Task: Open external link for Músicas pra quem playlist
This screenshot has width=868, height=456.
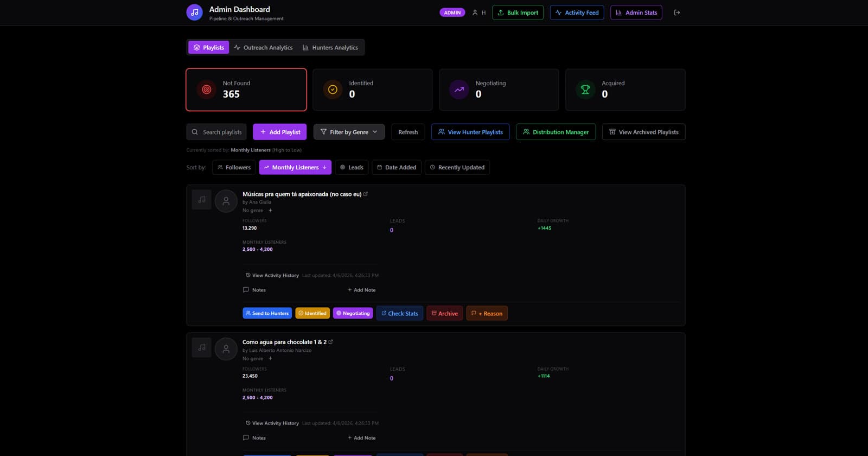Action: [x=366, y=194]
